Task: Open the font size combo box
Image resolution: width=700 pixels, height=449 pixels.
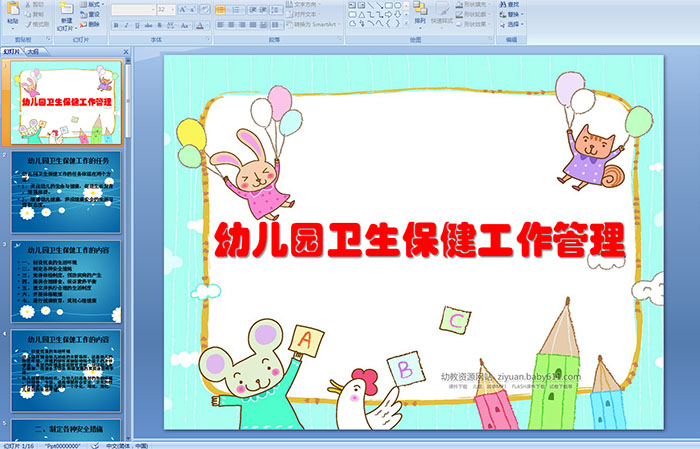Action: [x=166, y=9]
